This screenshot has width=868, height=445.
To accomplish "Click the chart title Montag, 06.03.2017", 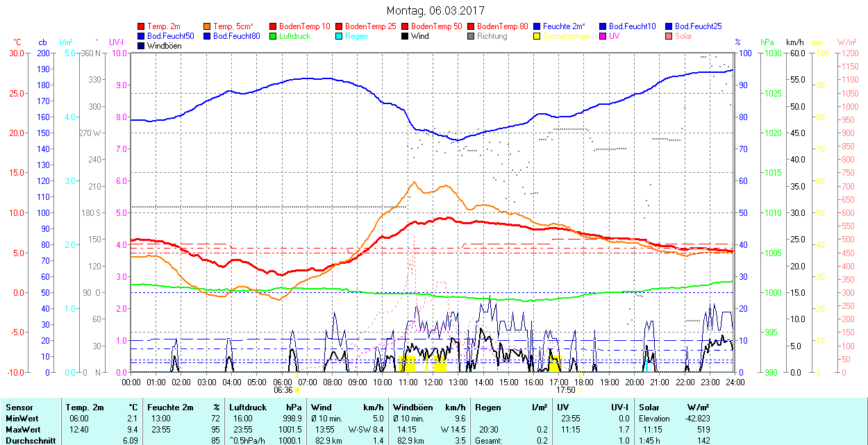I will (x=435, y=10).
